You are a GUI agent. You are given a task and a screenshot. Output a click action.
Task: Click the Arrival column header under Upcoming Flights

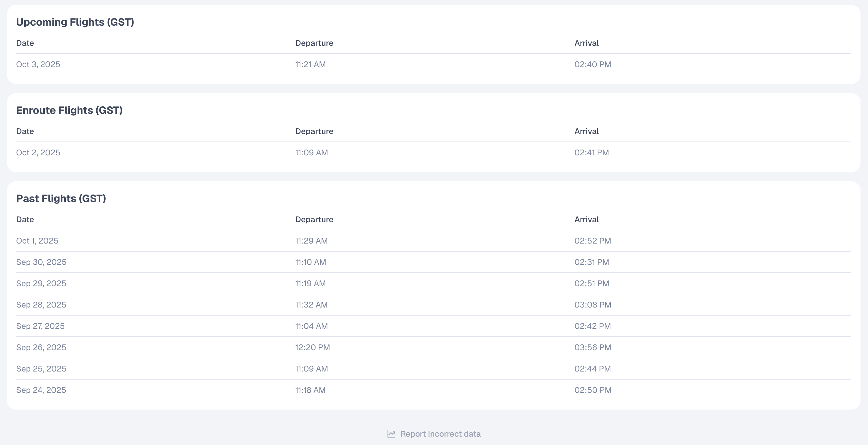pos(586,43)
